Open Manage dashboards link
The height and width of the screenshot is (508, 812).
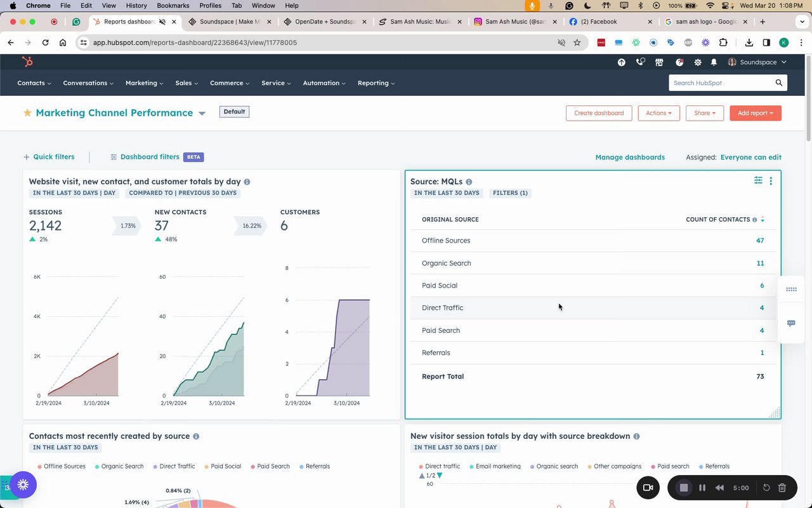tap(630, 157)
